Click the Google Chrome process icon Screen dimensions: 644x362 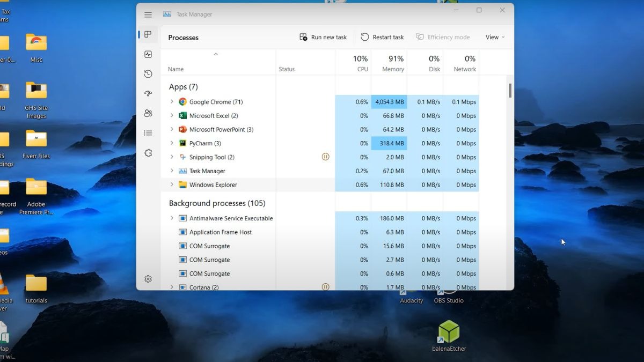pos(182,102)
